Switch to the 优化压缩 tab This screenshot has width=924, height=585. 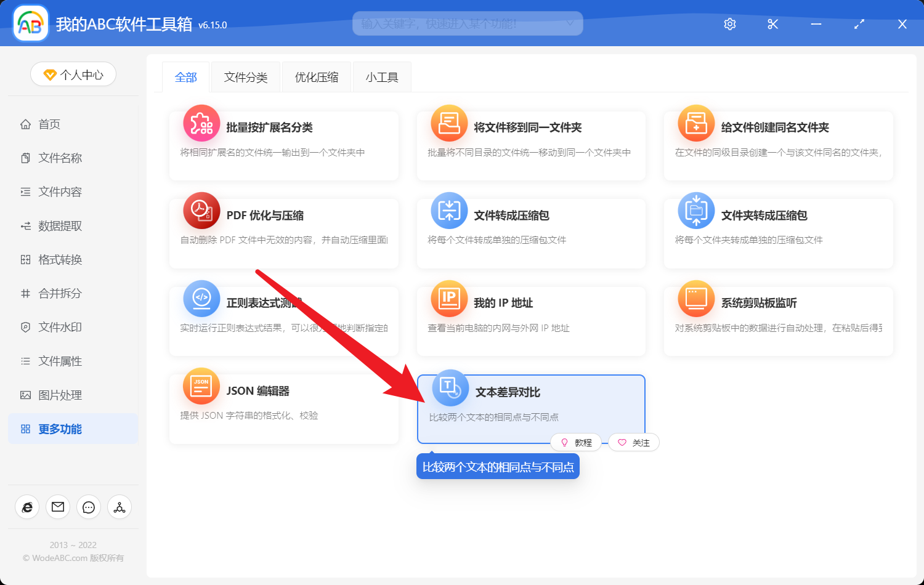[316, 76]
